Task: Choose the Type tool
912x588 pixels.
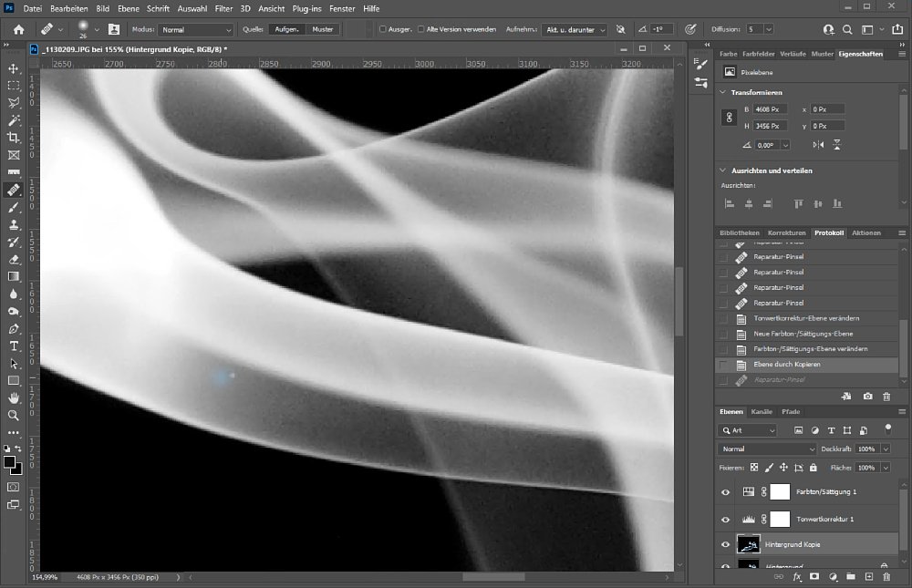Action: pos(14,346)
